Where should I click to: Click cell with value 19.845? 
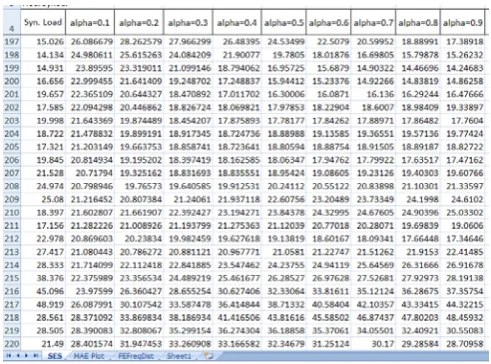pyautogui.click(x=43, y=160)
